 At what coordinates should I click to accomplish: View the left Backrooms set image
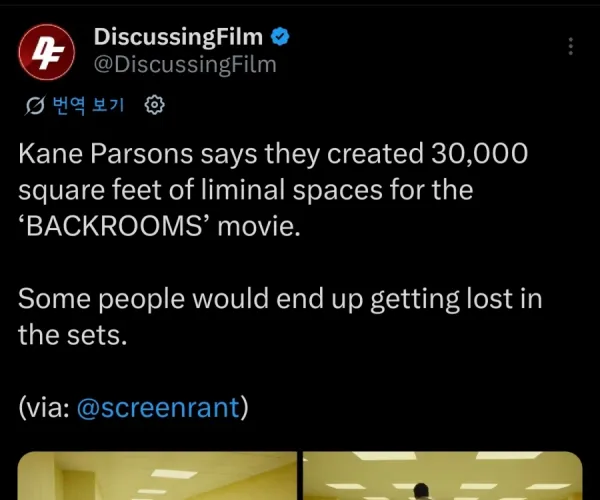(x=157, y=476)
